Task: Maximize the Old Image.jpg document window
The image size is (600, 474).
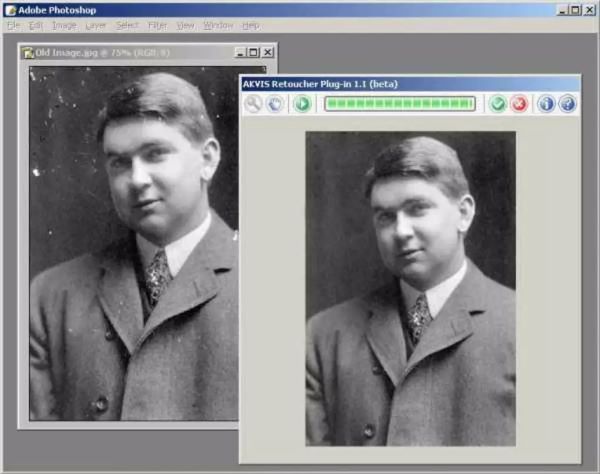Action: [x=253, y=52]
